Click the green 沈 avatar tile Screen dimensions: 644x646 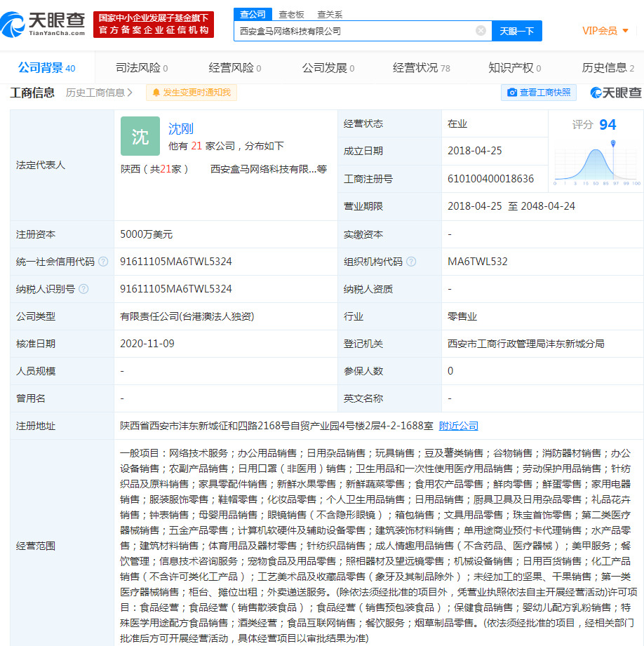coord(140,136)
